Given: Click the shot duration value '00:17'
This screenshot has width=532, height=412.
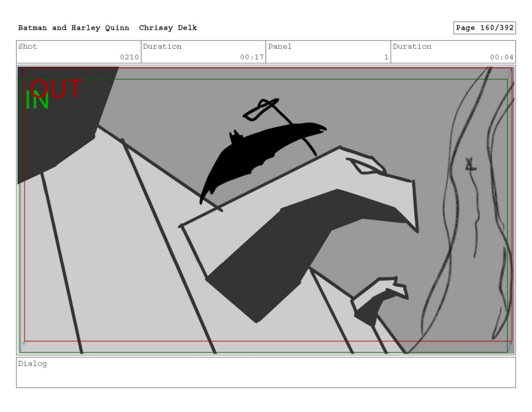Looking at the screenshot, I should (x=252, y=57).
